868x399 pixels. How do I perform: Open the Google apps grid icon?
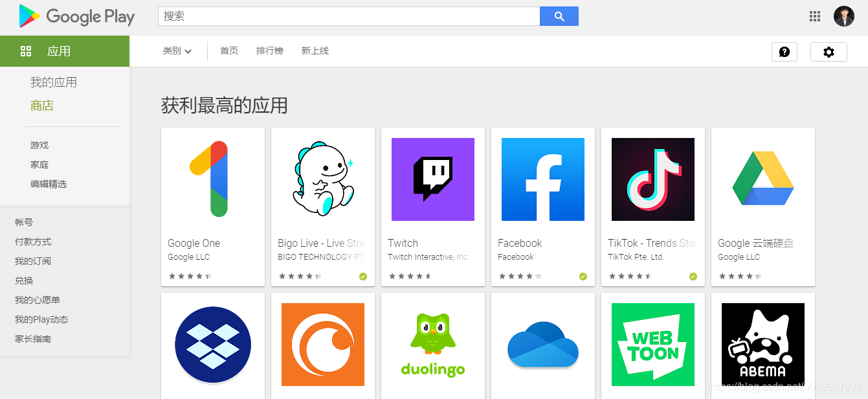[x=815, y=16]
